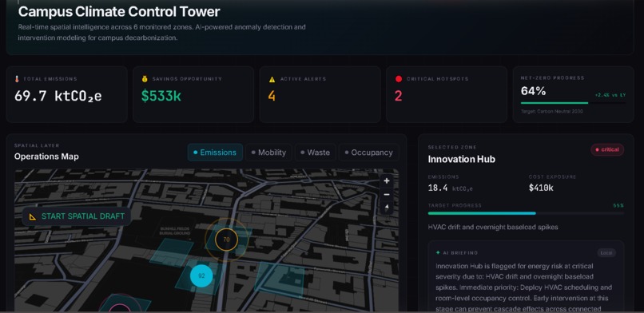The height and width of the screenshot is (313, 644).
Task: Click the warning triangle icon on Active Alerts
Action: click(272, 79)
